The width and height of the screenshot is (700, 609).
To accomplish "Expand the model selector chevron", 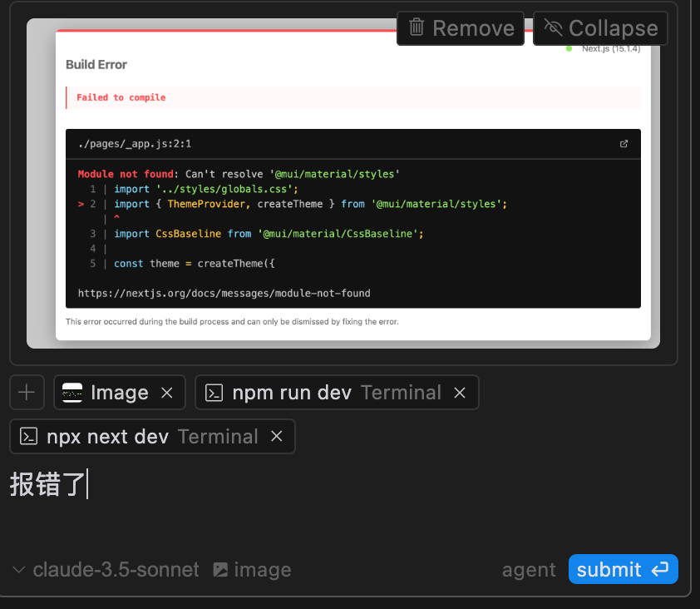I will pyautogui.click(x=19, y=570).
